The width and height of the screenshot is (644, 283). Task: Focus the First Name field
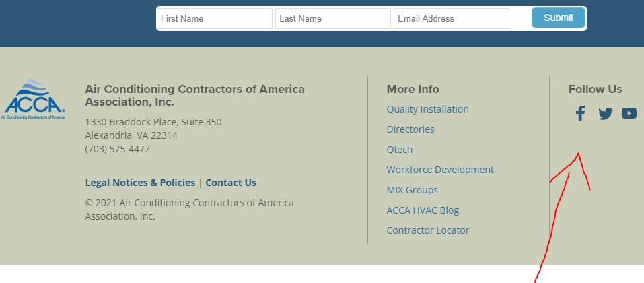[x=215, y=18]
